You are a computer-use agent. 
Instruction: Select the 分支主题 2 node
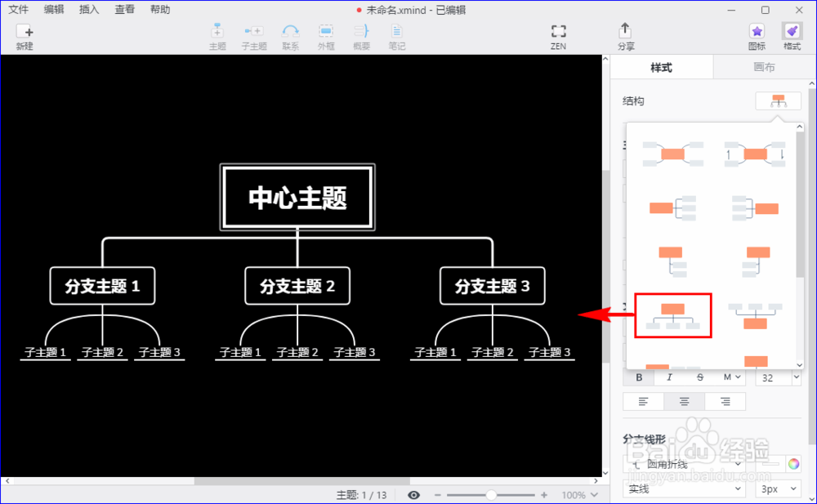point(297,286)
